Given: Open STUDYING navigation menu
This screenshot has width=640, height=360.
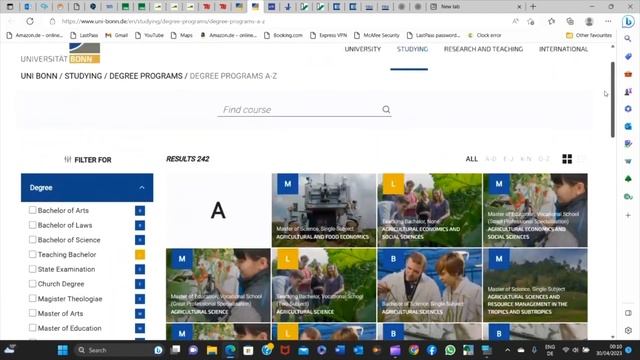Looking at the screenshot, I should pyautogui.click(x=412, y=49).
